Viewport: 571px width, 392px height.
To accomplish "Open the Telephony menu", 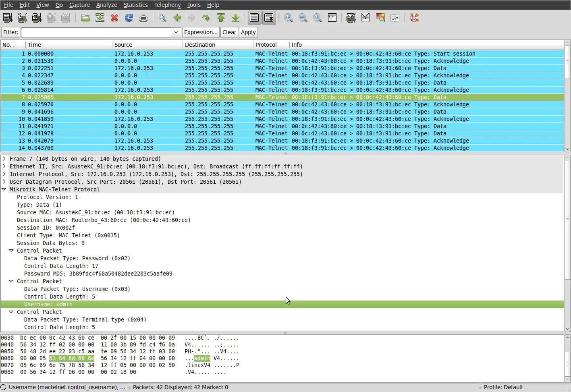I will (x=167, y=5).
